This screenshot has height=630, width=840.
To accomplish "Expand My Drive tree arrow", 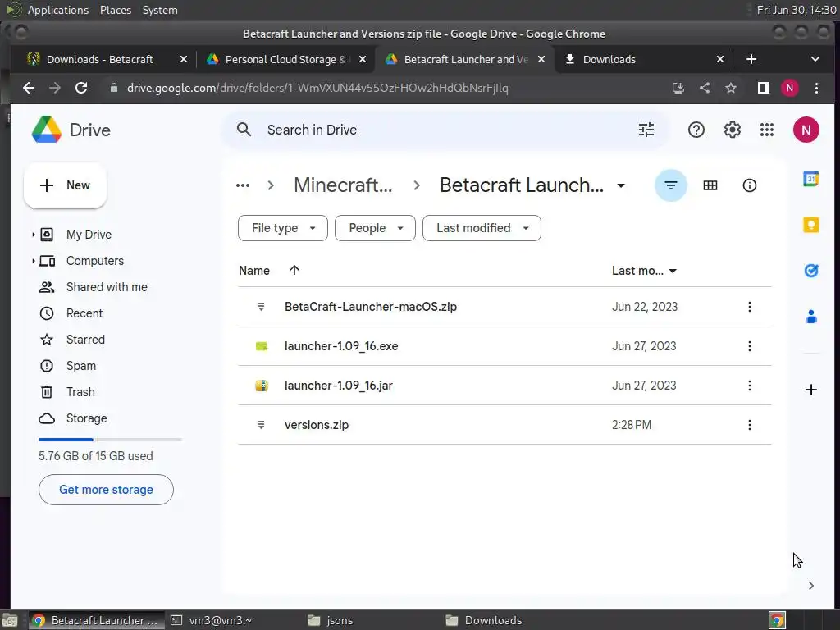I will pos(33,235).
